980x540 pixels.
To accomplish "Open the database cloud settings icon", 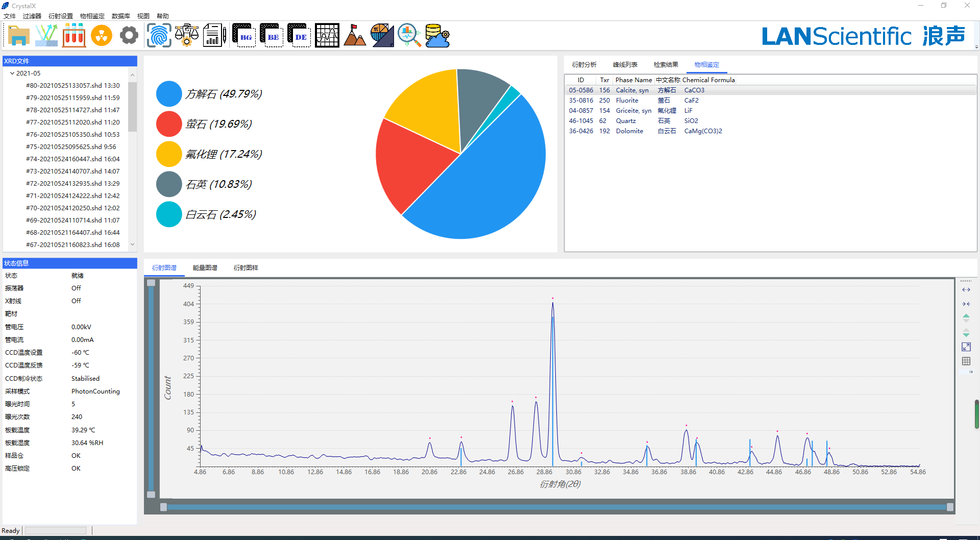I will pyautogui.click(x=437, y=36).
